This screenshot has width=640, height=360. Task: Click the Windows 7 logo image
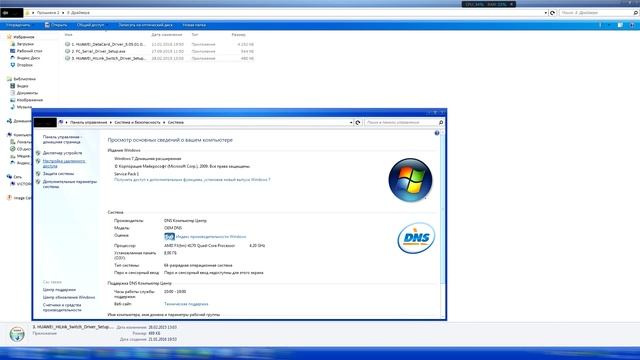tap(410, 180)
